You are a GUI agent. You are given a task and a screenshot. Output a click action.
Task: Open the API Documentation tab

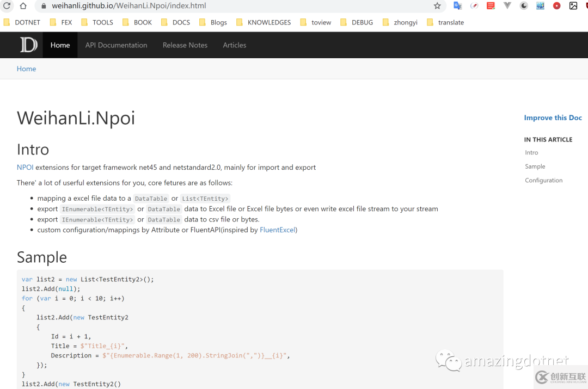116,45
